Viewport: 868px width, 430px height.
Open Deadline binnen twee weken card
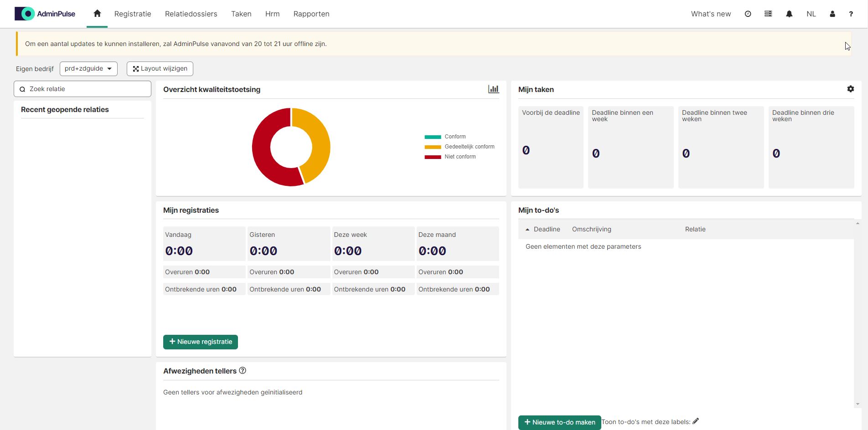721,147
